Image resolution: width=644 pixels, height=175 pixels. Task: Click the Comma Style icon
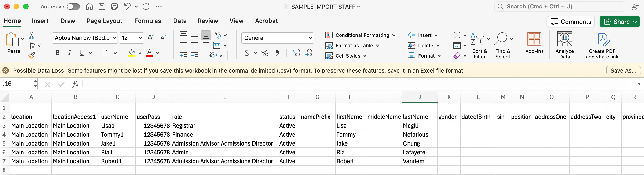point(277,53)
